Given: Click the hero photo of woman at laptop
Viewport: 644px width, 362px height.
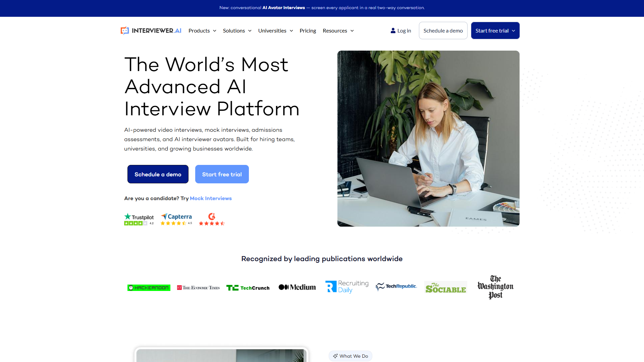Looking at the screenshot, I should click(x=428, y=138).
